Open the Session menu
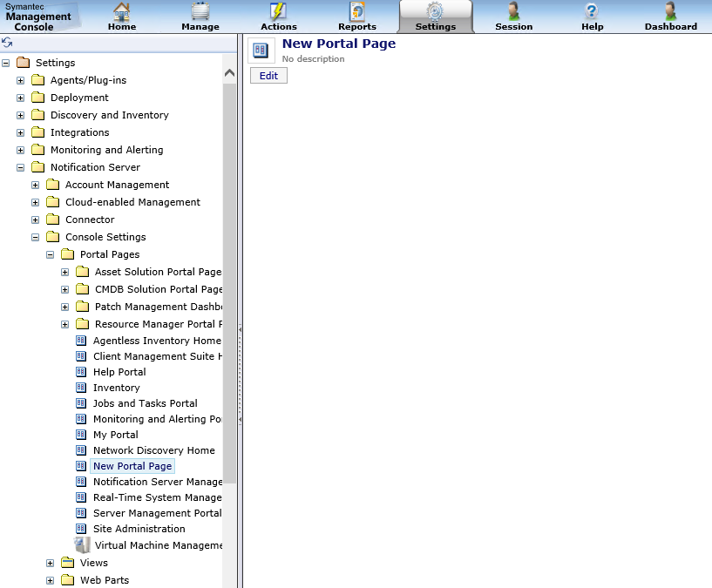 pos(513,17)
